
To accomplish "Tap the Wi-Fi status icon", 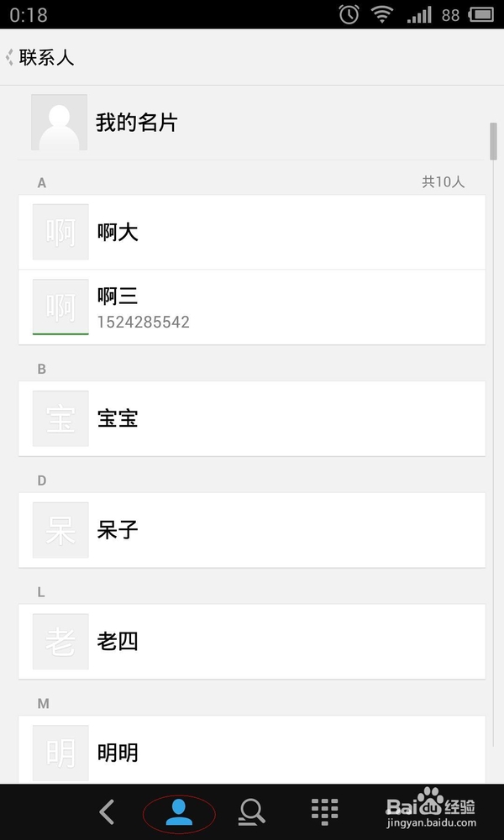I will click(382, 14).
